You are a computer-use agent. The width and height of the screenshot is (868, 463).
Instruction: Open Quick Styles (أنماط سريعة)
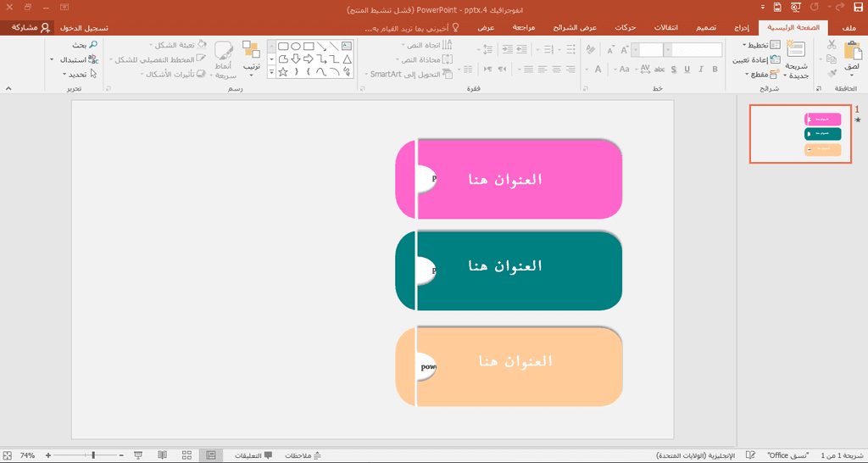(x=224, y=59)
